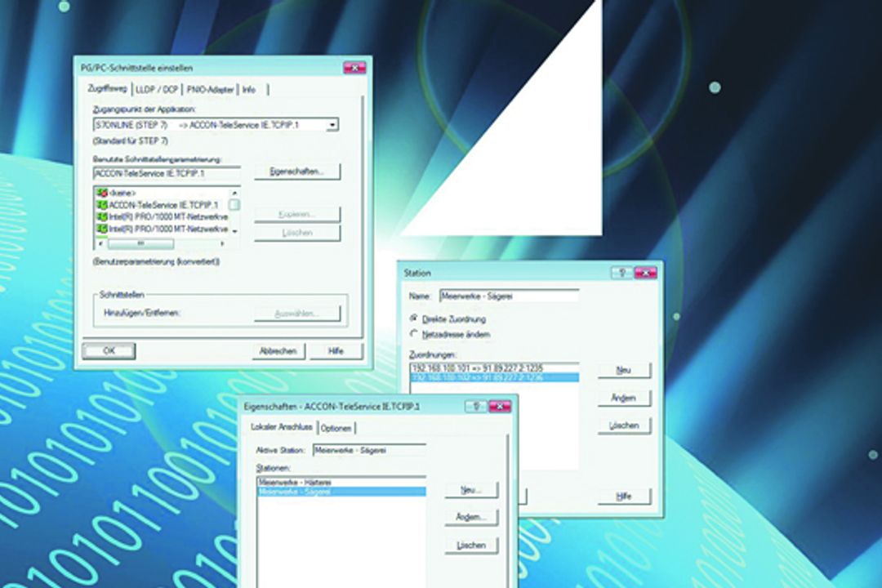Viewport: 882px width, 588px height.
Task: Click the interface list's vertical scrollbar thumb
Action: (x=235, y=205)
